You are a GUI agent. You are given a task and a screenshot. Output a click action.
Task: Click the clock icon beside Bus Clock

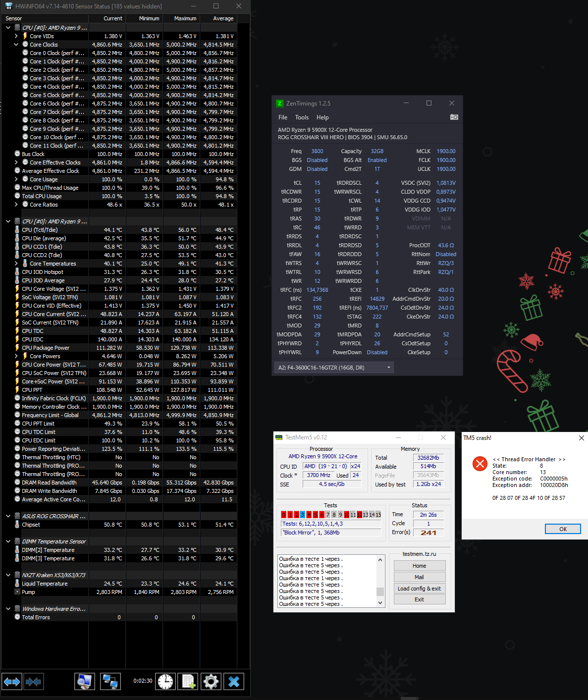[17, 154]
